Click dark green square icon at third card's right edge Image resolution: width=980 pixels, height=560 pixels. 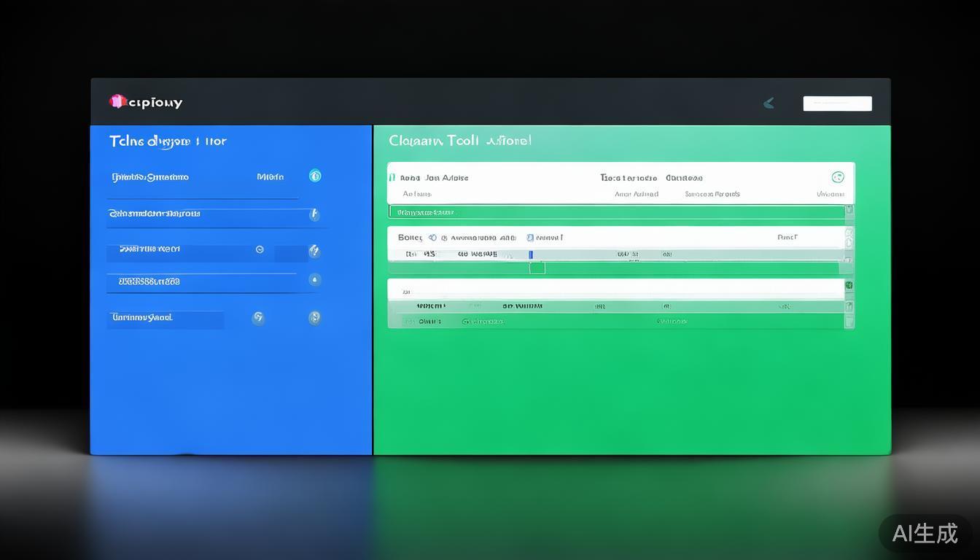point(849,287)
